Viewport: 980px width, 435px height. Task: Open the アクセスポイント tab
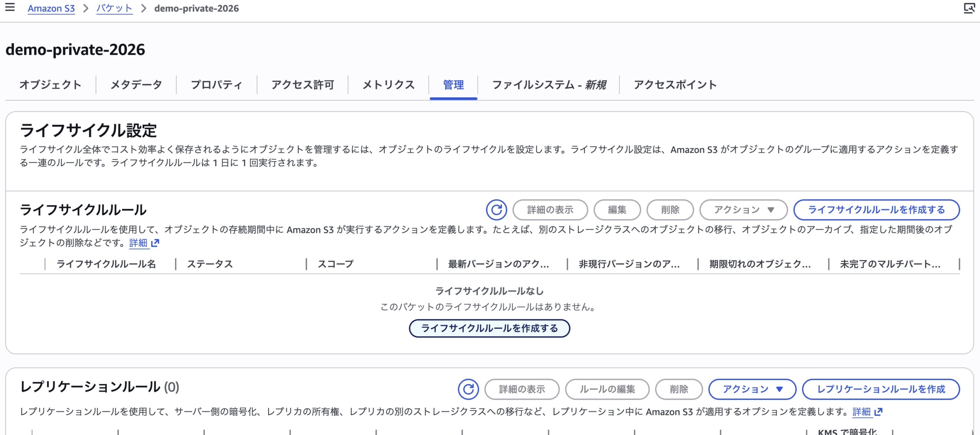pos(675,85)
